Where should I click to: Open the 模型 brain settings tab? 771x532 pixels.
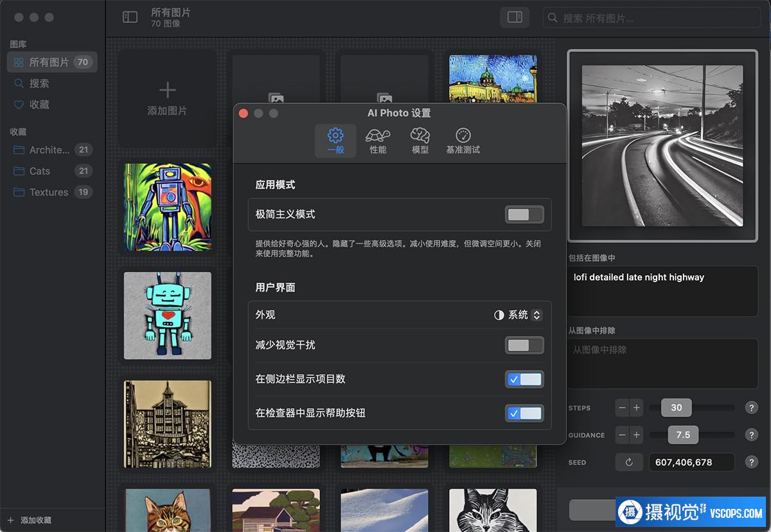click(420, 141)
